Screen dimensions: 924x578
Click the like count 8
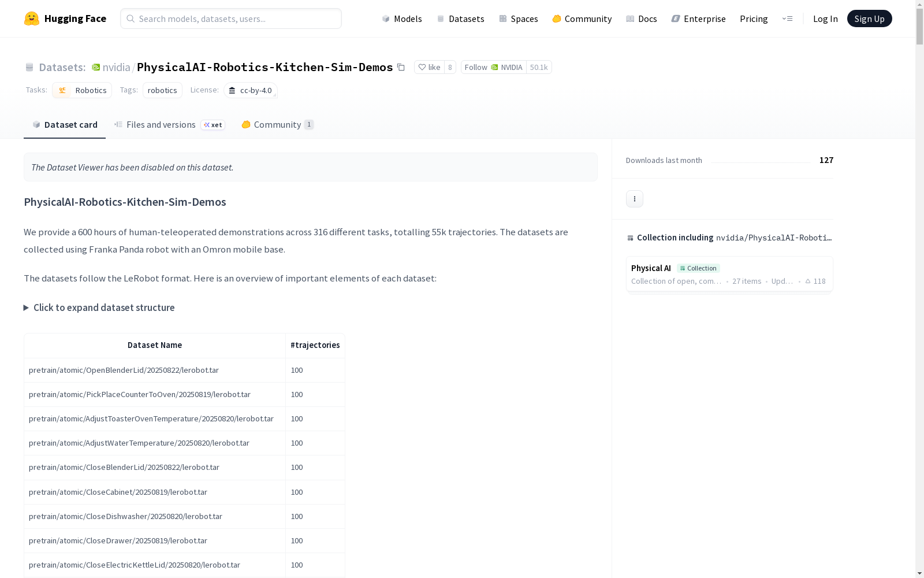(450, 67)
